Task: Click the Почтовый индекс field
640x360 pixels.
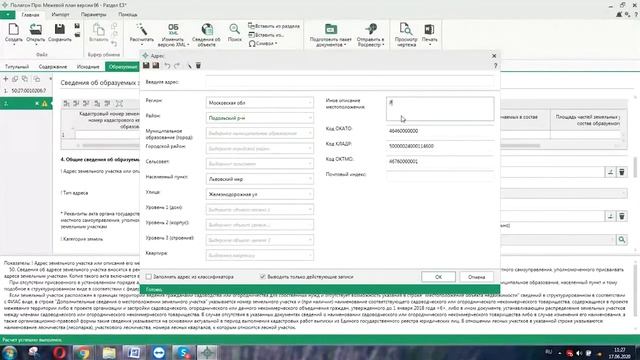Action: point(440,175)
